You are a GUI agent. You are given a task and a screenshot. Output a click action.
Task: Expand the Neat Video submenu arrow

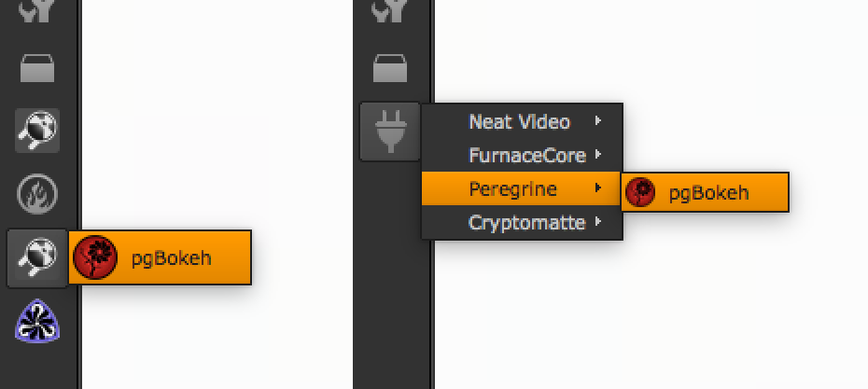pyautogui.click(x=597, y=121)
